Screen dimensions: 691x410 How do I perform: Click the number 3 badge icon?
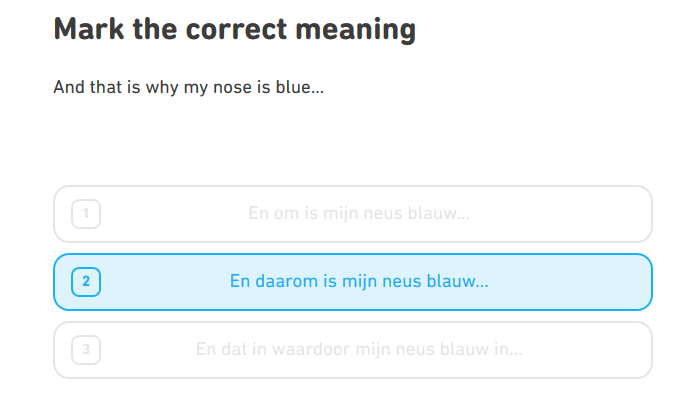coord(86,350)
